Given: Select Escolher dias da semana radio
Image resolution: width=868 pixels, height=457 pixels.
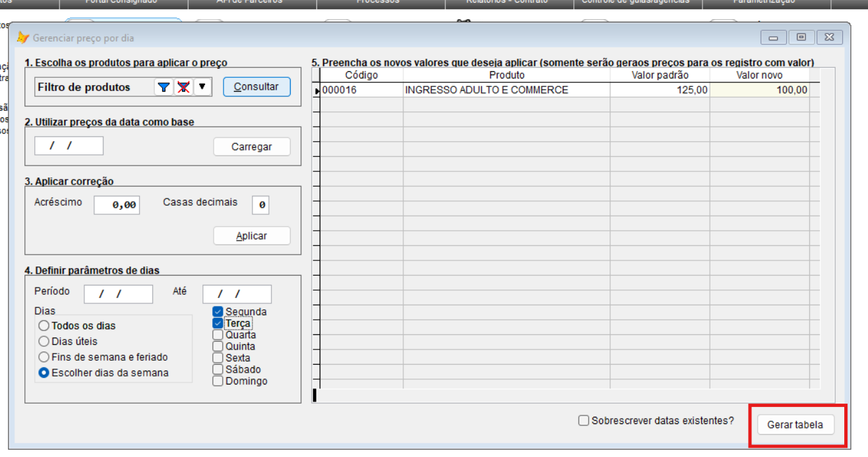Looking at the screenshot, I should click(43, 373).
